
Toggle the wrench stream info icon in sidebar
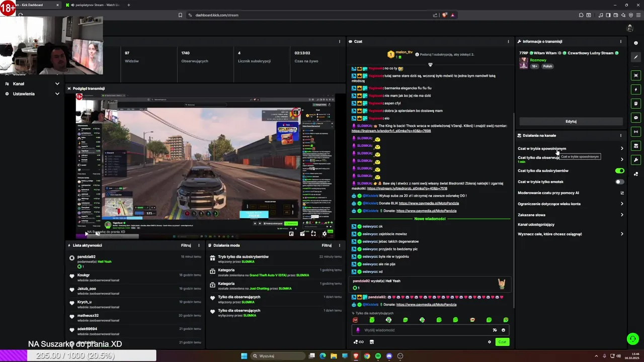636,160
